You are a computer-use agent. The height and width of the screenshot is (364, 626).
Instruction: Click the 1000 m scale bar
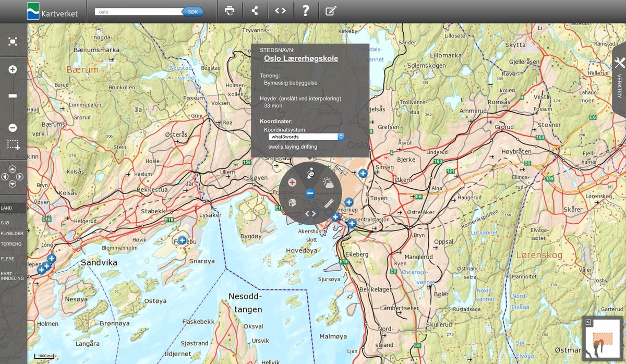tap(43, 357)
